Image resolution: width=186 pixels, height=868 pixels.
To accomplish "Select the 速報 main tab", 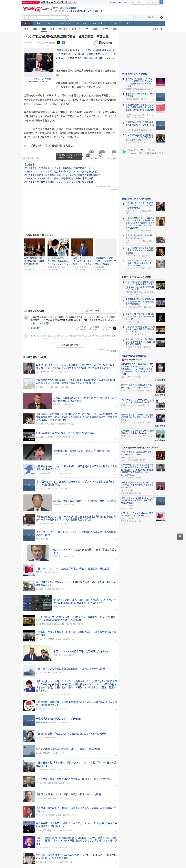I will 38,23.
